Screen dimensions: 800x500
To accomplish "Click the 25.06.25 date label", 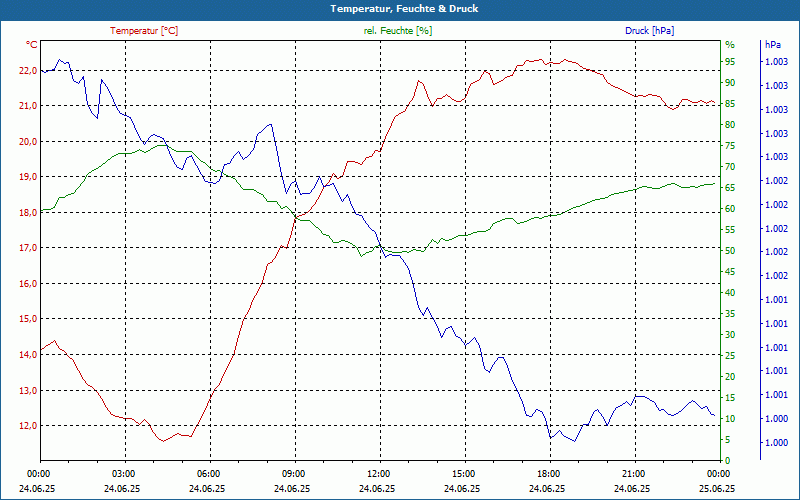I will 717,489.
